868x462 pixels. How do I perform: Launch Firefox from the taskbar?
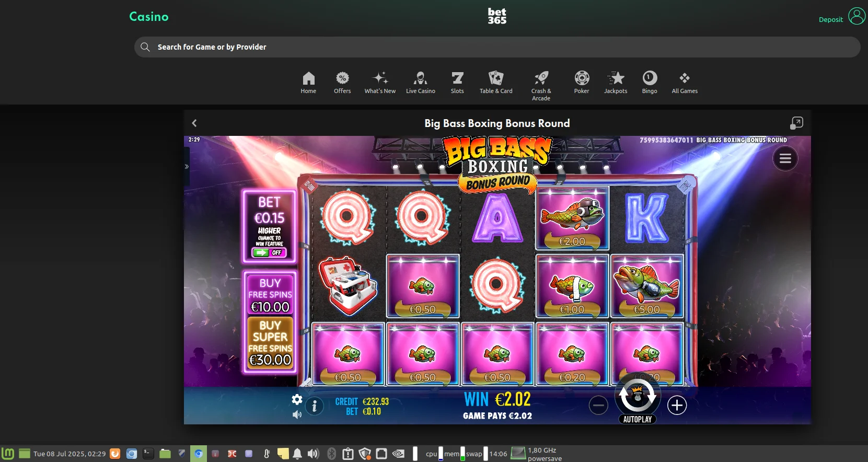point(115,454)
